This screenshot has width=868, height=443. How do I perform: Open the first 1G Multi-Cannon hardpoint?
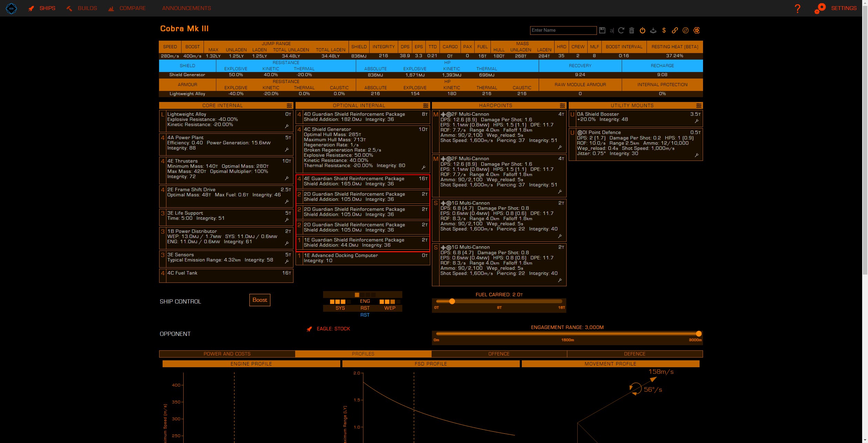pyautogui.click(x=499, y=220)
